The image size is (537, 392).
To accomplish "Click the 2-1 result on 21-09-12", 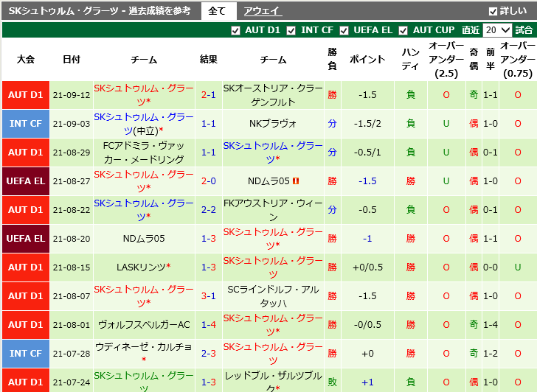I will pyautogui.click(x=208, y=95).
